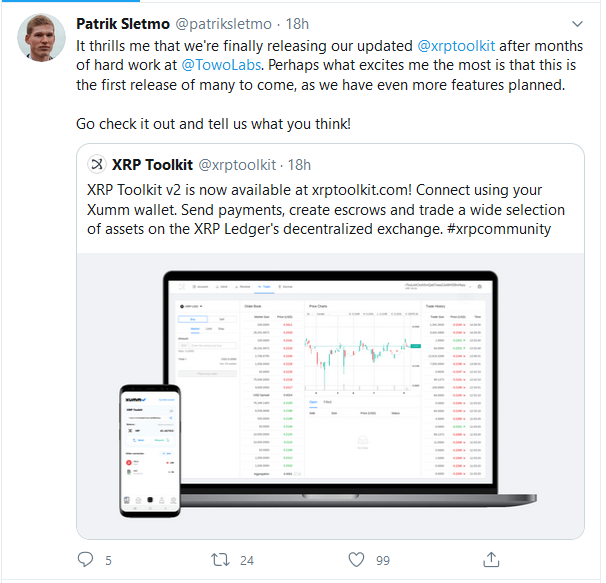Viewport: 606px width, 583px height.
Task: Like the tweet with heart icon
Action: point(356,559)
